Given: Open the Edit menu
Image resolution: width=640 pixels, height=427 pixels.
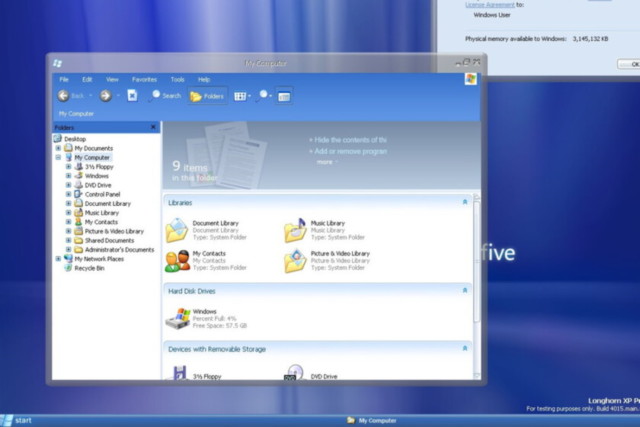Looking at the screenshot, I should (x=87, y=79).
